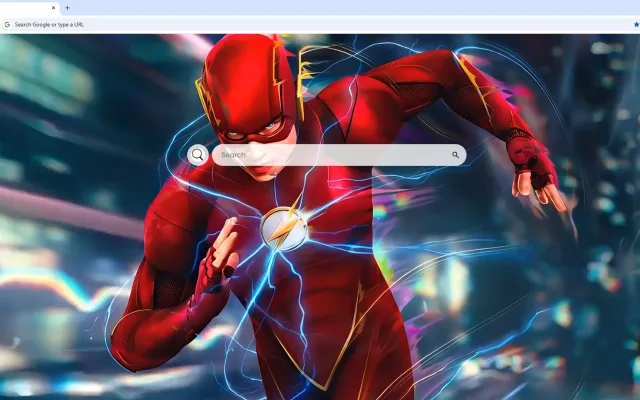Click the round magnifier button left of Search

(198, 155)
